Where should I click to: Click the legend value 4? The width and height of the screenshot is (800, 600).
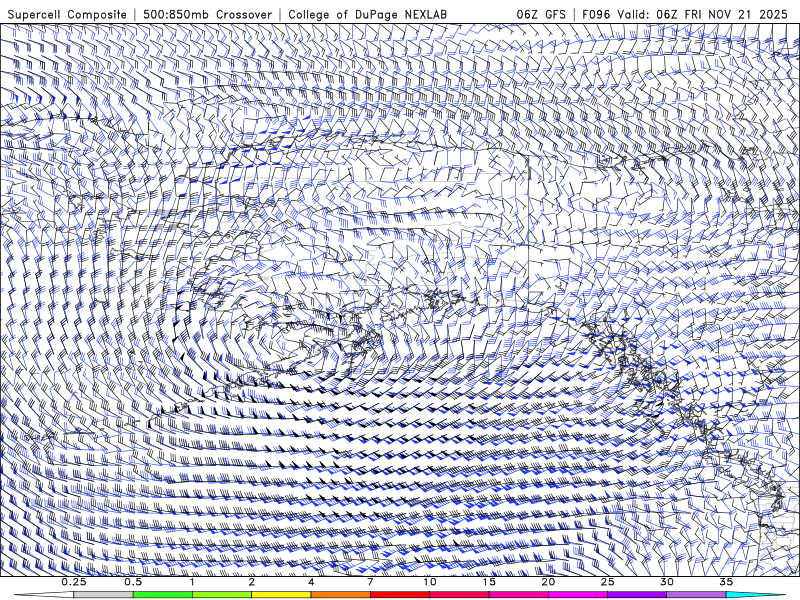tap(311, 582)
